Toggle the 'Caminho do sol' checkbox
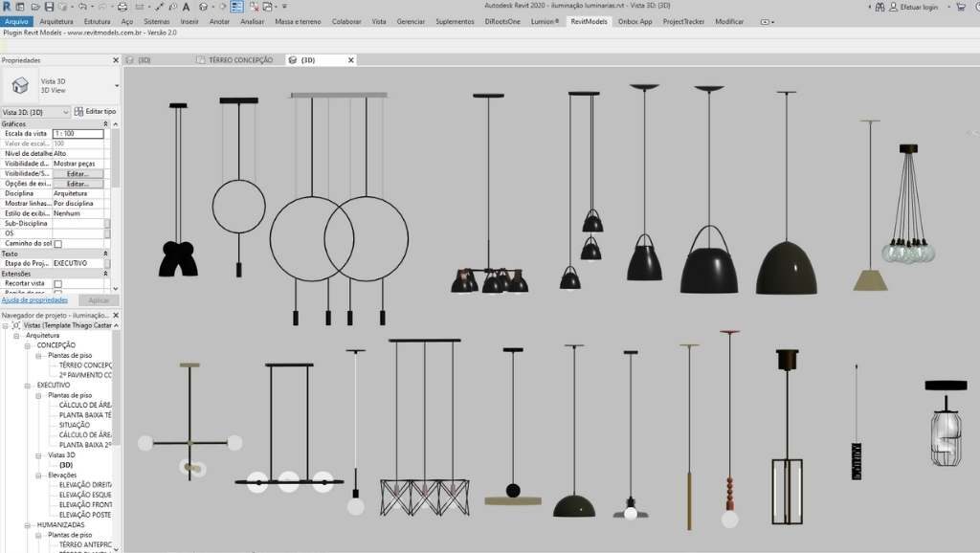This screenshot has height=553, width=980. coord(57,244)
